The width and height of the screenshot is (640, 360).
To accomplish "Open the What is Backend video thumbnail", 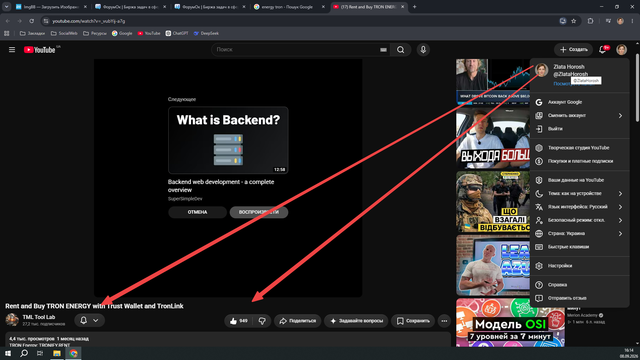I will point(228,140).
